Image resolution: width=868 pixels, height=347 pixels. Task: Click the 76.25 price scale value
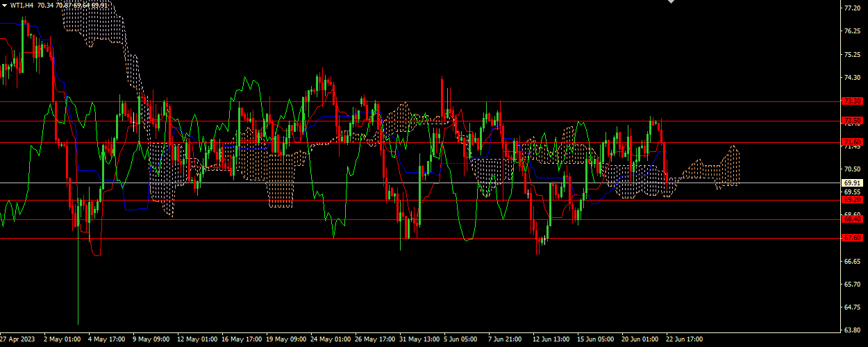(852, 31)
